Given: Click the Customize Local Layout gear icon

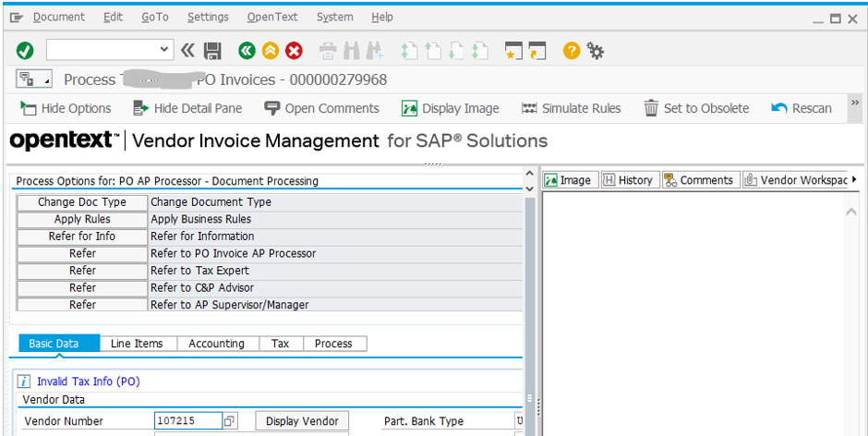Looking at the screenshot, I should coord(596,50).
